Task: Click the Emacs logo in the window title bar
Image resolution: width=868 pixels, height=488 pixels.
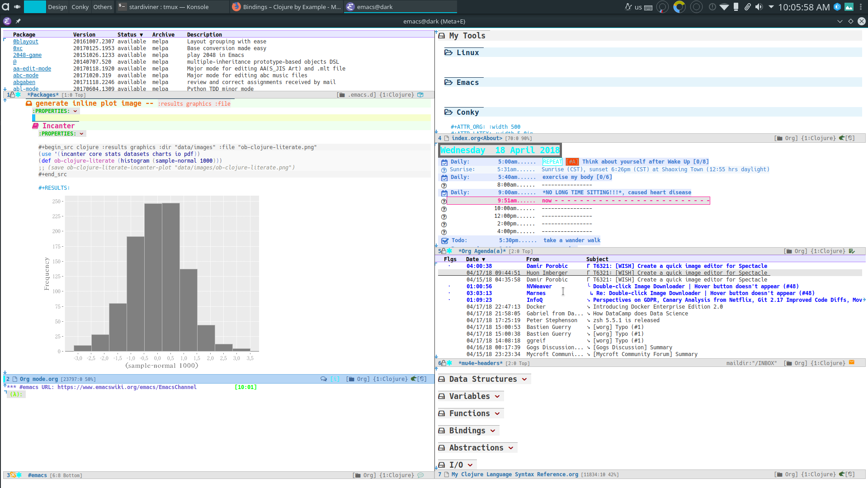Action: click(x=7, y=21)
